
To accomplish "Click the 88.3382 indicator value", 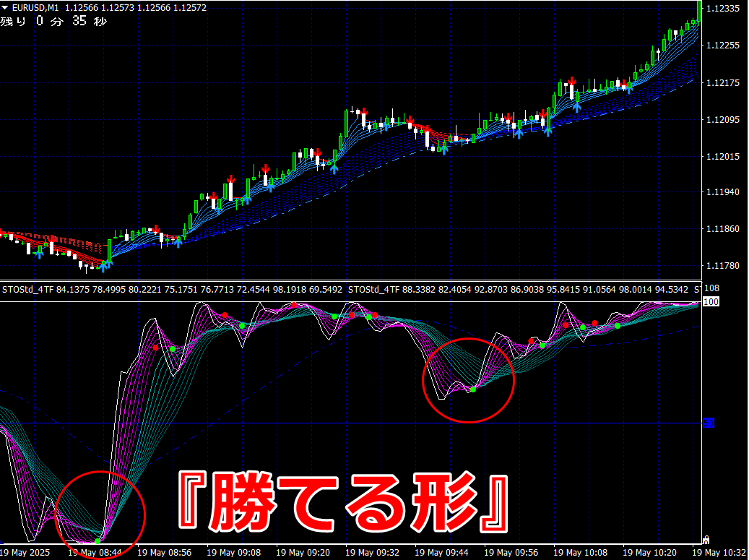I will 419,290.
